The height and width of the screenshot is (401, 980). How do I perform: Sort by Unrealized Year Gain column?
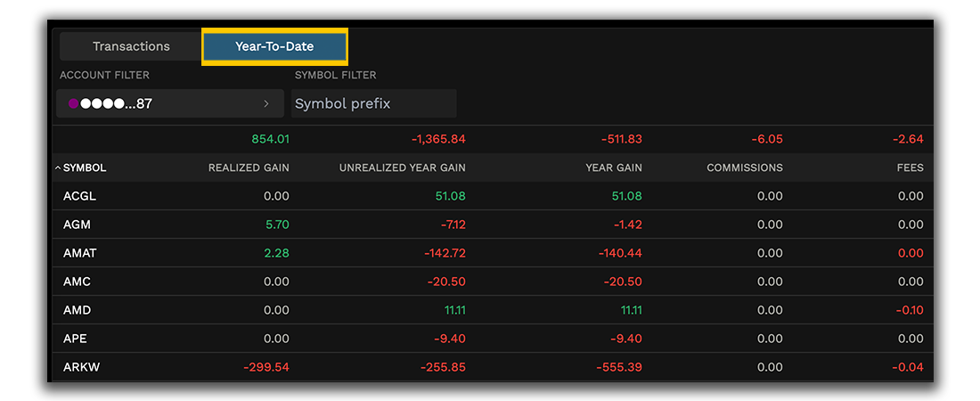[402, 168]
